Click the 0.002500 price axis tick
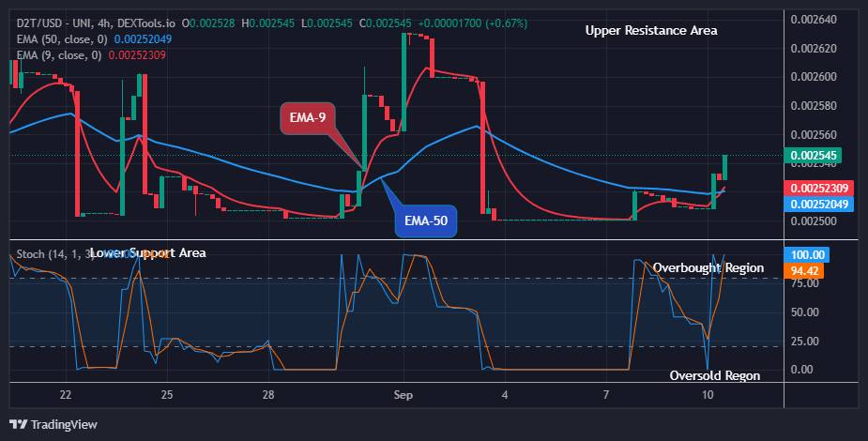 (814, 221)
